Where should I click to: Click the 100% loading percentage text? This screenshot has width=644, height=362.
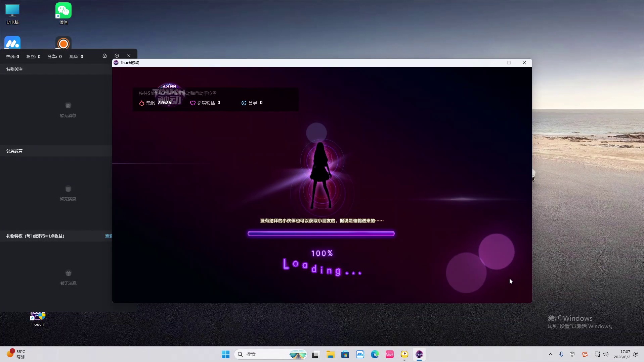[322, 253]
